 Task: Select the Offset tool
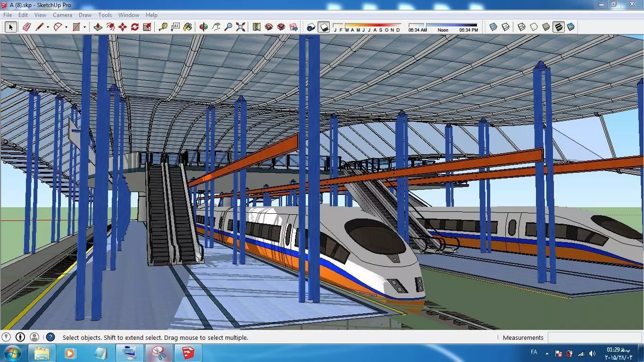tap(110, 27)
